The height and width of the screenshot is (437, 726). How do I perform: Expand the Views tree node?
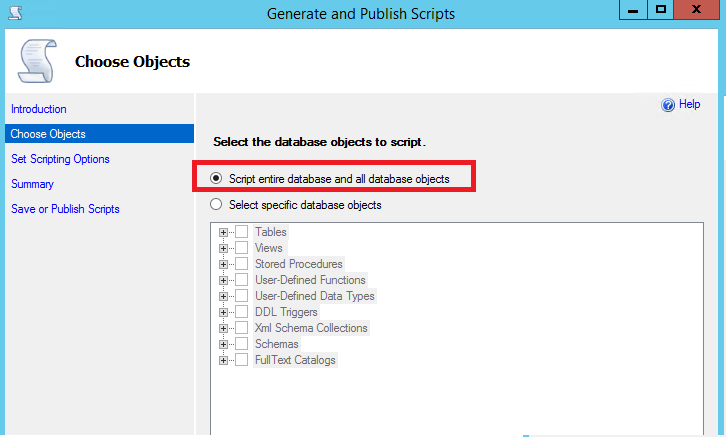[223, 248]
